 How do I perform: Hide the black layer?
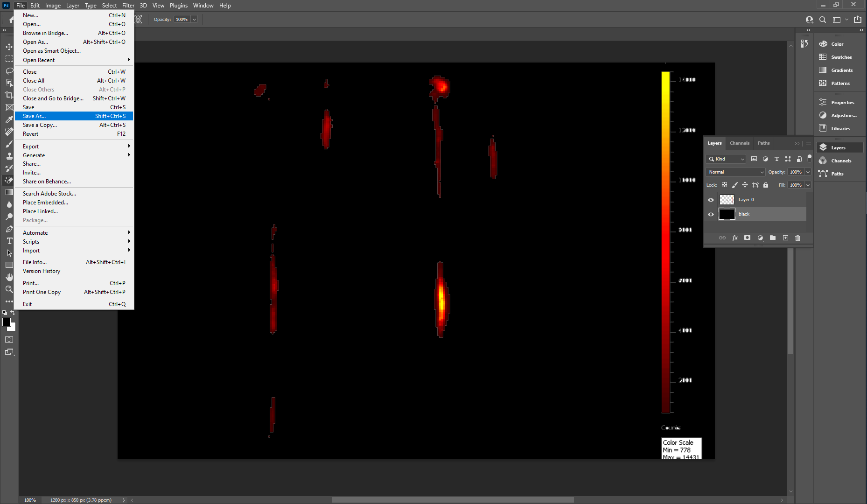coord(711,214)
